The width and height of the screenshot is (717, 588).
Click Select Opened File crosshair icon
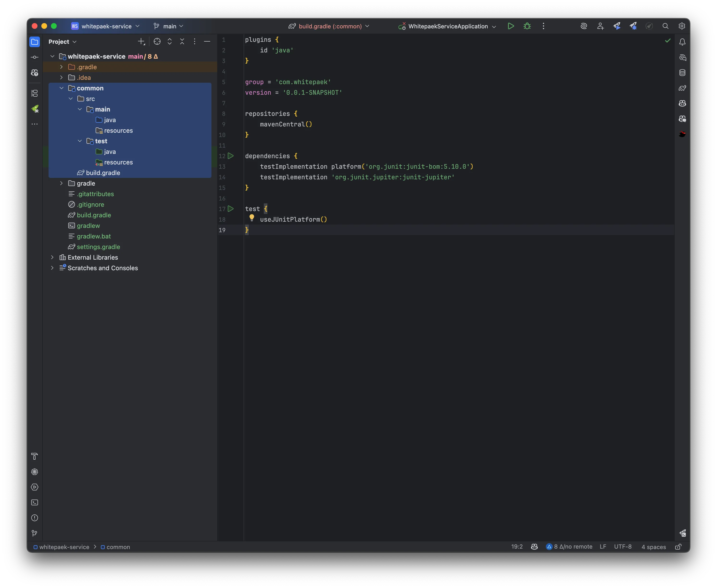coord(157,41)
